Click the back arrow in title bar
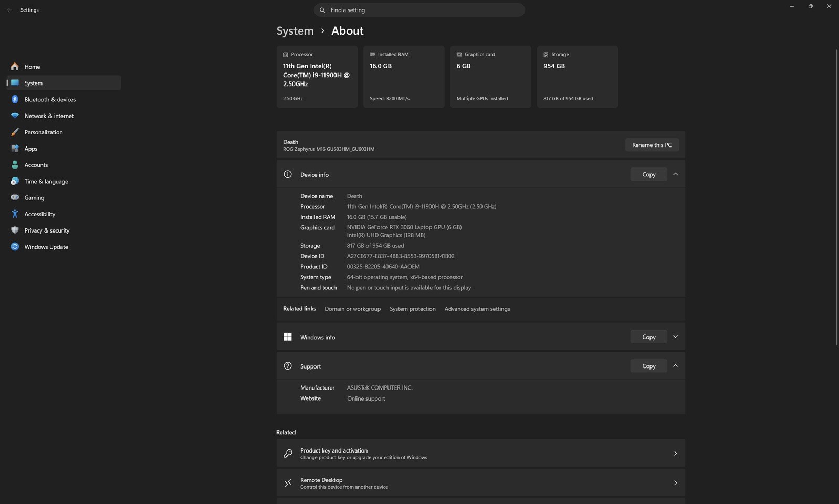The image size is (839, 504). click(x=9, y=10)
